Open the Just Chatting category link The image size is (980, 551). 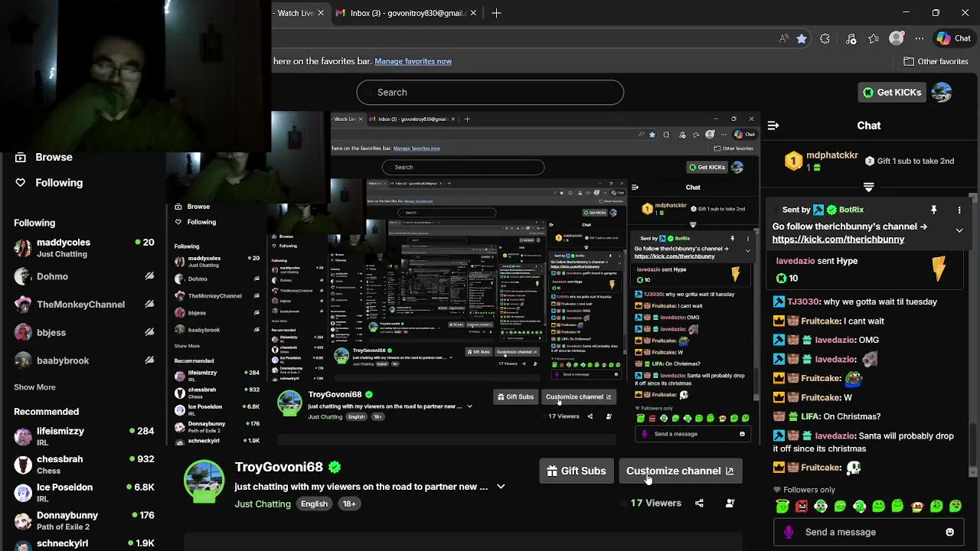point(263,504)
